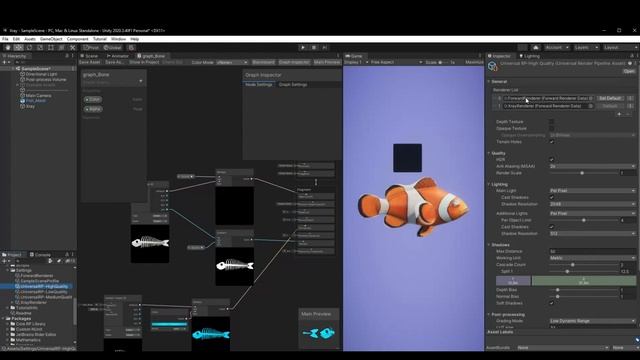Select the Rotate tool in the toolbar
The height and width of the screenshot is (360, 640).
[29, 48]
